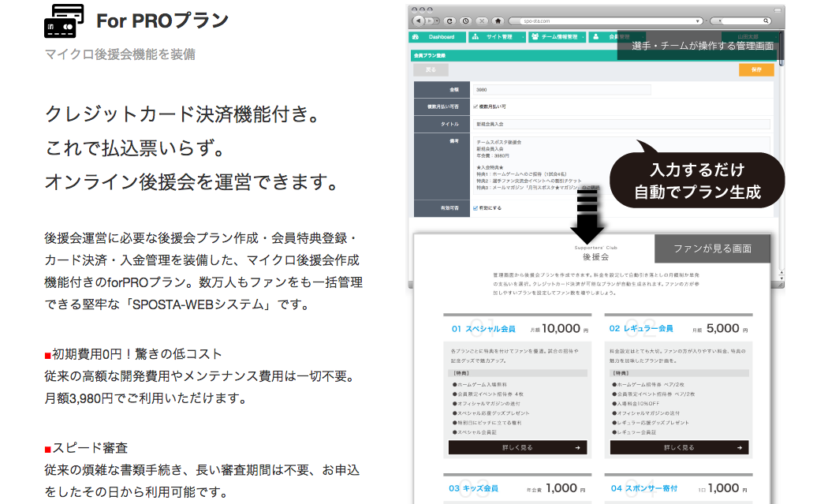This screenshot has width=828, height=504.
Task: Click the browser forward arrow button
Action: pos(430,21)
